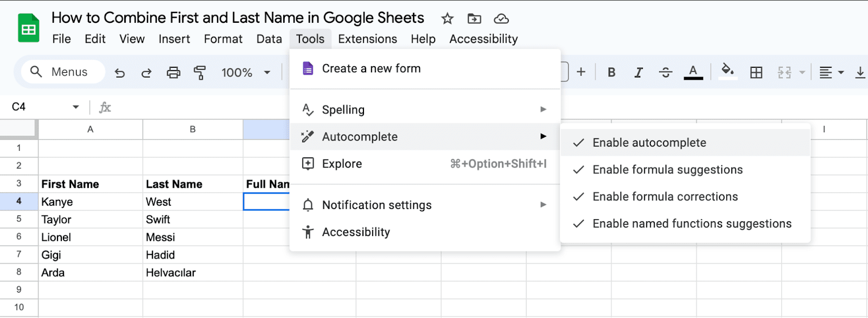Screen dimensions: 868x318
Task: Choose Notification settings from Tools menu
Action: click(376, 205)
